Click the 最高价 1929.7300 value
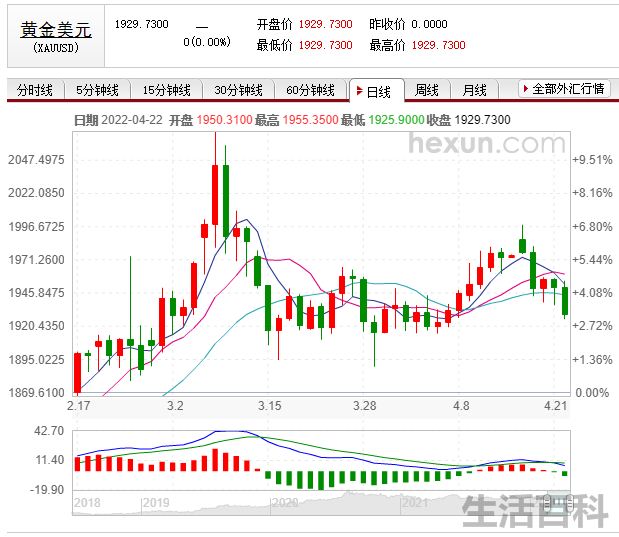 439,45
